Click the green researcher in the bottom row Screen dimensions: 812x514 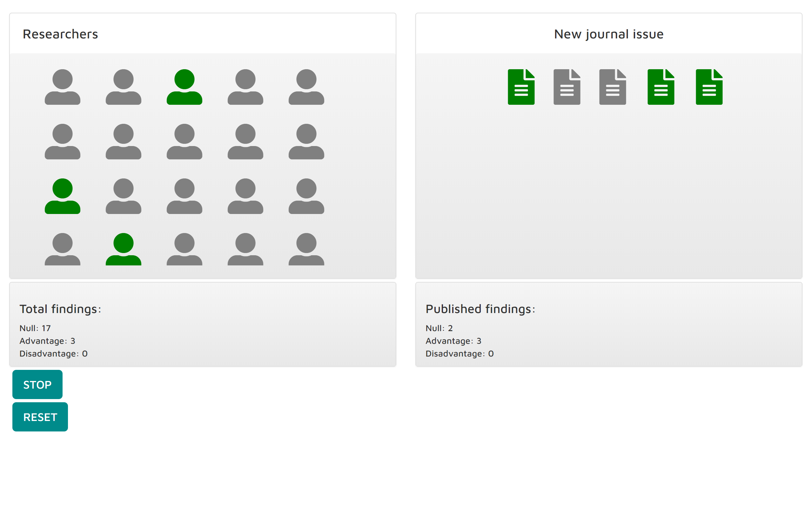124,249
